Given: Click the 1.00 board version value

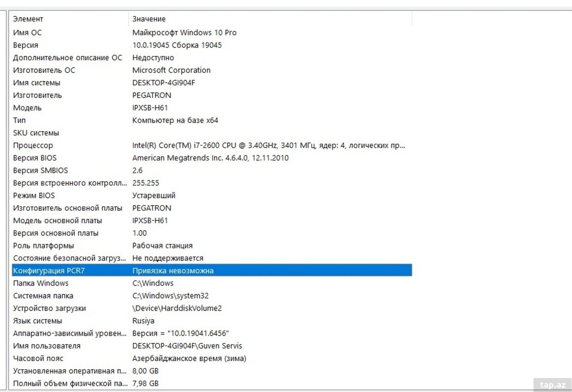Looking at the screenshot, I should coord(139,233).
